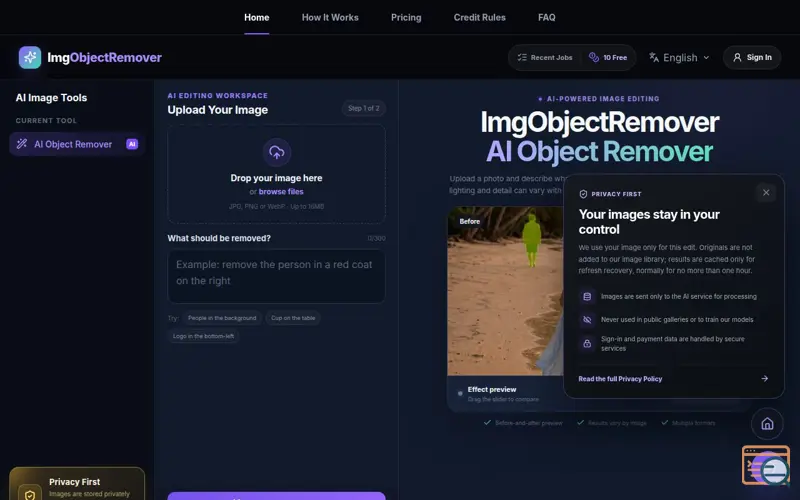This screenshot has width=800, height=500.
Task: Click the crossed-eye icon beside Never used
Action: (x=587, y=319)
